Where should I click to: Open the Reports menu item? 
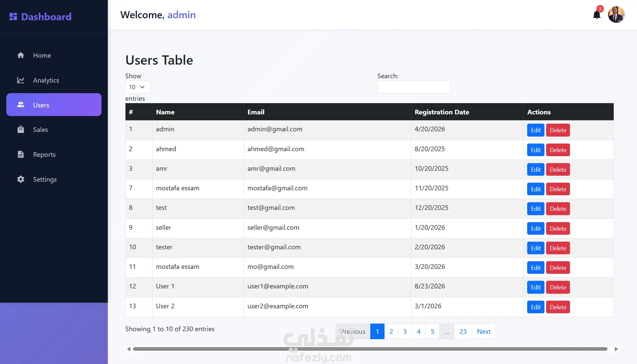pos(54,154)
